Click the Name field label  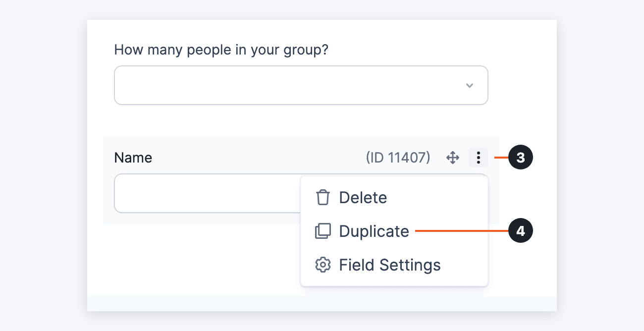click(x=133, y=158)
